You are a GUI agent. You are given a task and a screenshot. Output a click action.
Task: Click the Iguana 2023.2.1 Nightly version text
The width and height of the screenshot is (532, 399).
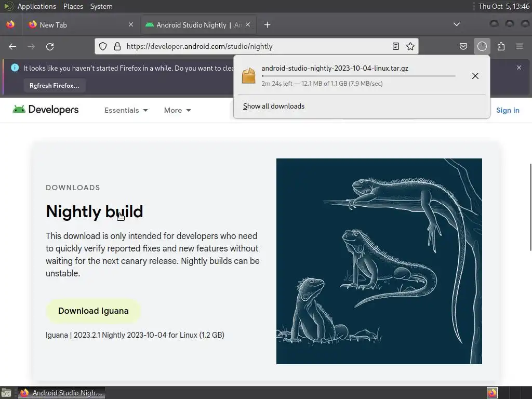click(x=135, y=335)
